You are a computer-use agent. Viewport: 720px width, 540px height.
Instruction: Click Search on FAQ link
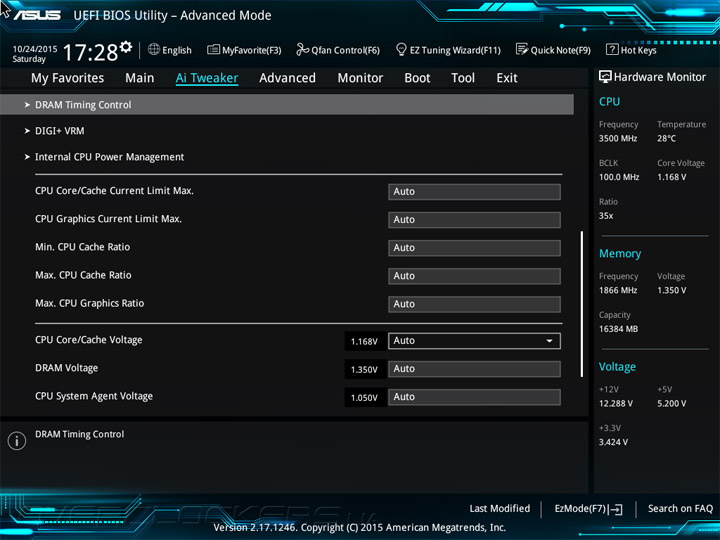pyautogui.click(x=680, y=509)
